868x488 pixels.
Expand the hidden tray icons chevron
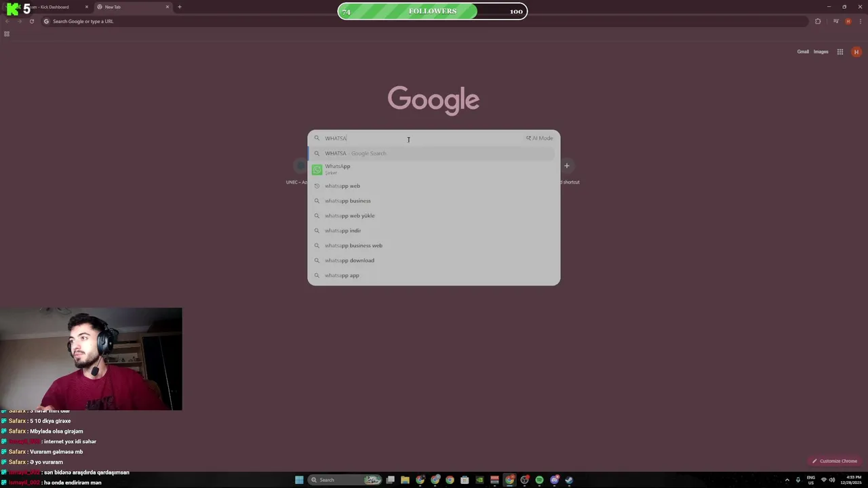787,480
